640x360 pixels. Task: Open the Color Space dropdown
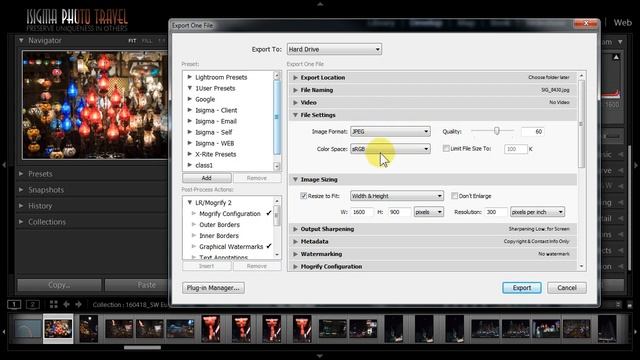[390, 149]
